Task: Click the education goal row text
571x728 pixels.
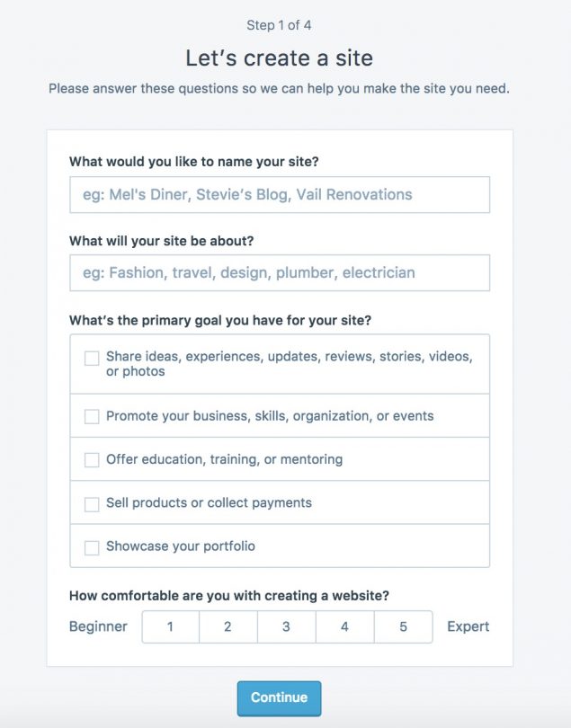Action: [x=224, y=458]
